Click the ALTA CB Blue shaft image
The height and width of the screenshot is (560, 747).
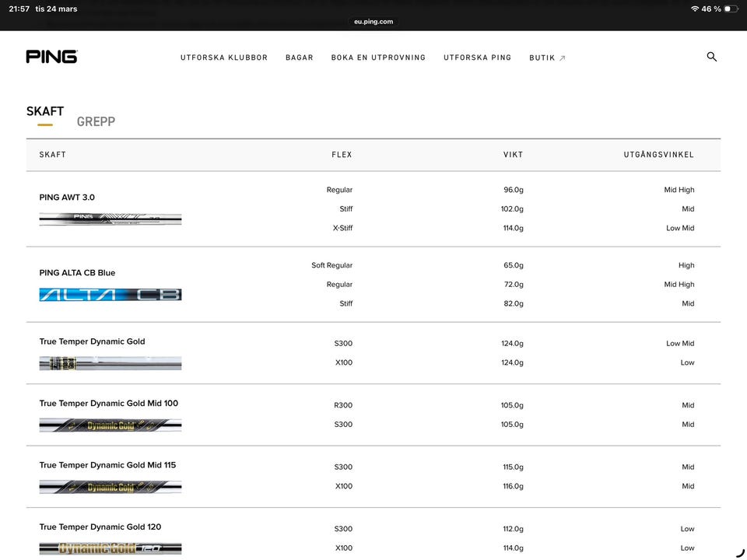pyautogui.click(x=110, y=295)
